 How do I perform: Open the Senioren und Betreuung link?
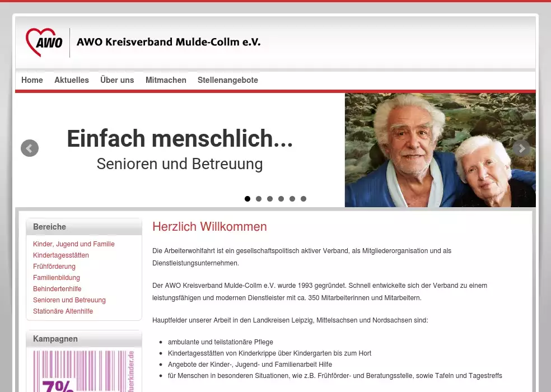69,300
